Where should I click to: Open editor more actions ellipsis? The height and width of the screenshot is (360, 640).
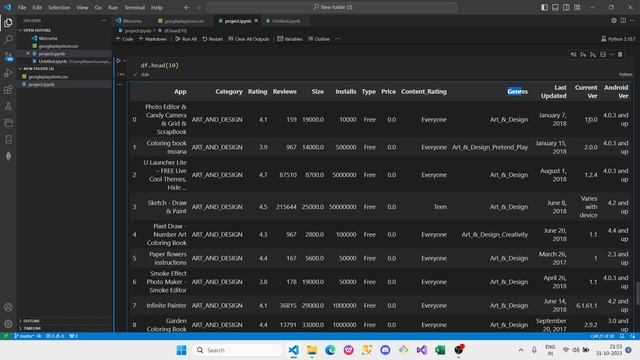pos(632,20)
